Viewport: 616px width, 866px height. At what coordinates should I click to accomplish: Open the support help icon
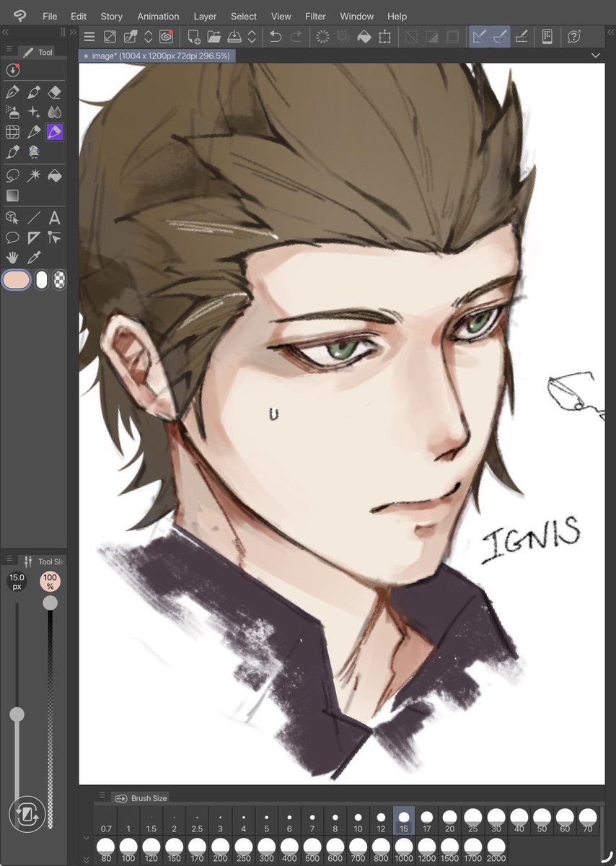(574, 37)
